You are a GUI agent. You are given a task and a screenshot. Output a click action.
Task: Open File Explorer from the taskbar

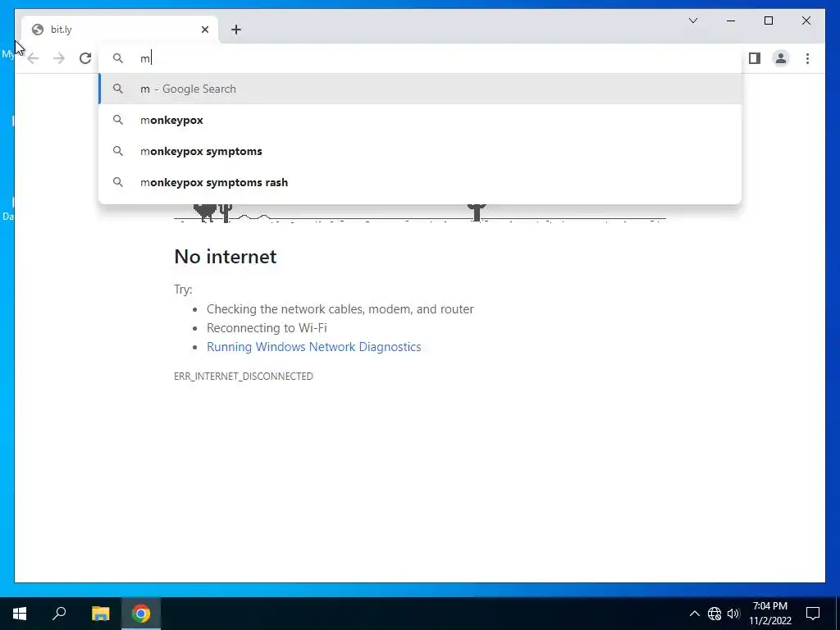pos(100,614)
